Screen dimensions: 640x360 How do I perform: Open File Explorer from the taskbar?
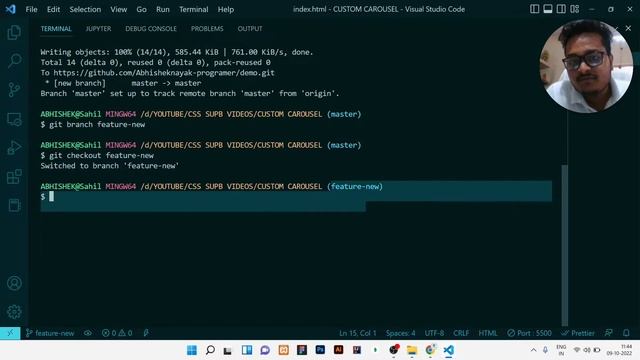(412, 350)
